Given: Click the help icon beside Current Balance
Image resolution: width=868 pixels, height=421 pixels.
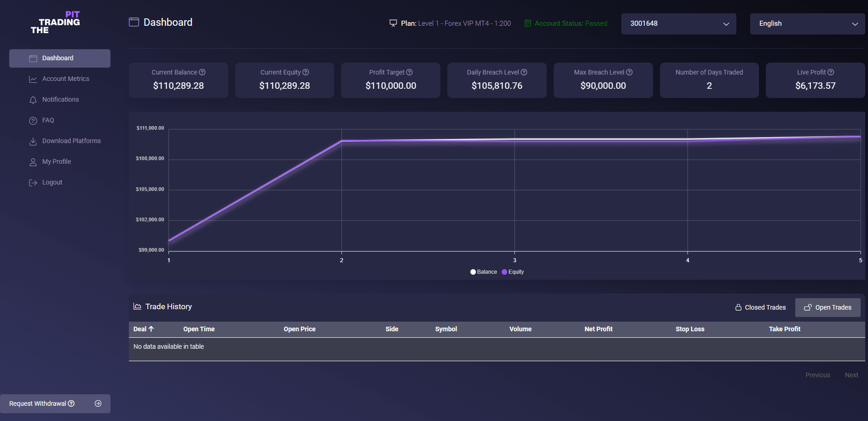Looking at the screenshot, I should click(x=202, y=72).
